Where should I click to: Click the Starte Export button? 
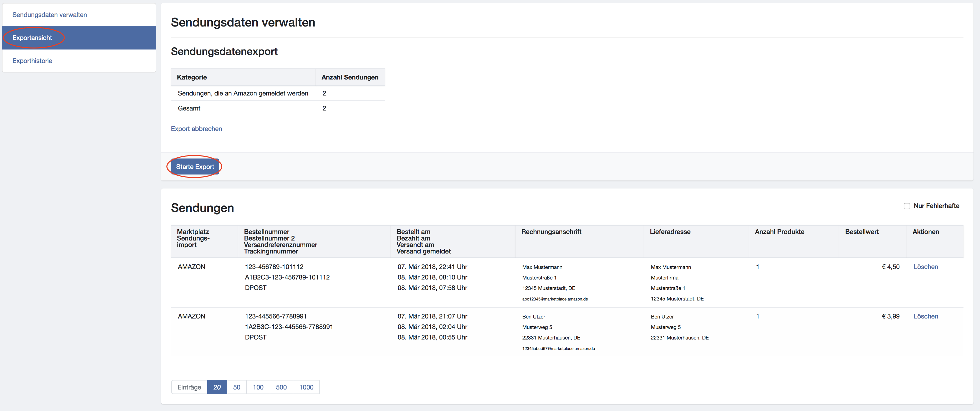click(x=195, y=166)
